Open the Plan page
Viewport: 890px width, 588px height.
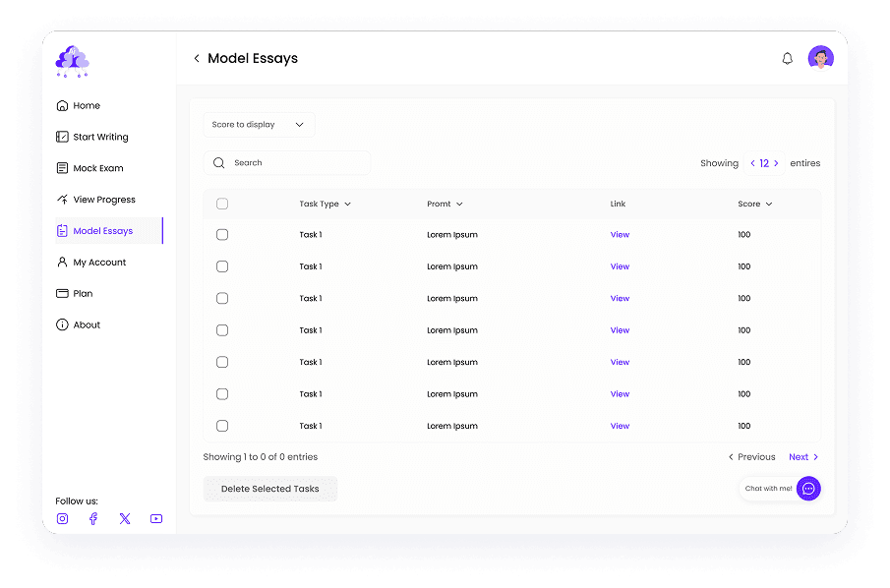point(77,293)
